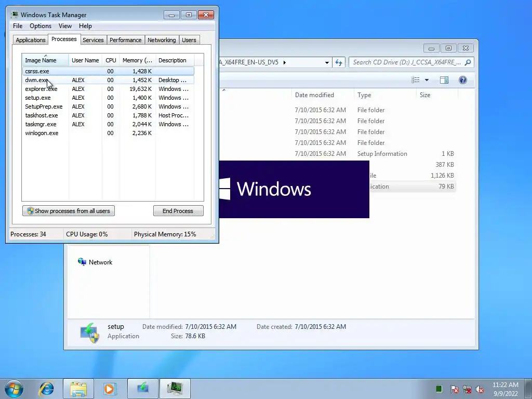This screenshot has height=399, width=532.
Task: Open View menu in Task Manager
Action: (65, 26)
